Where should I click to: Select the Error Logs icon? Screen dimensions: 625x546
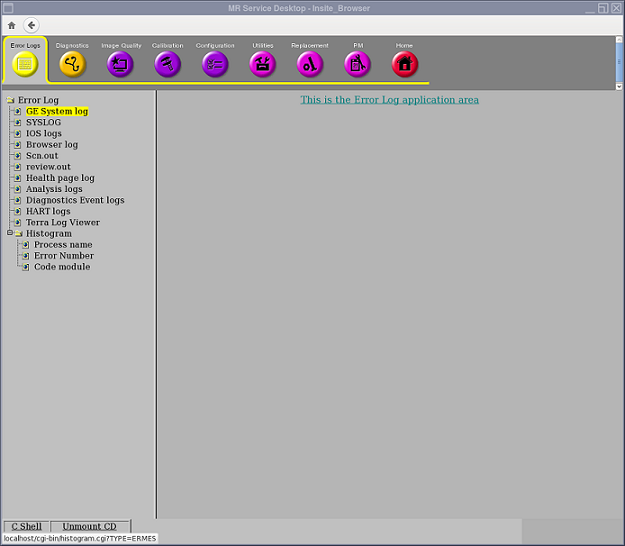click(x=25, y=64)
